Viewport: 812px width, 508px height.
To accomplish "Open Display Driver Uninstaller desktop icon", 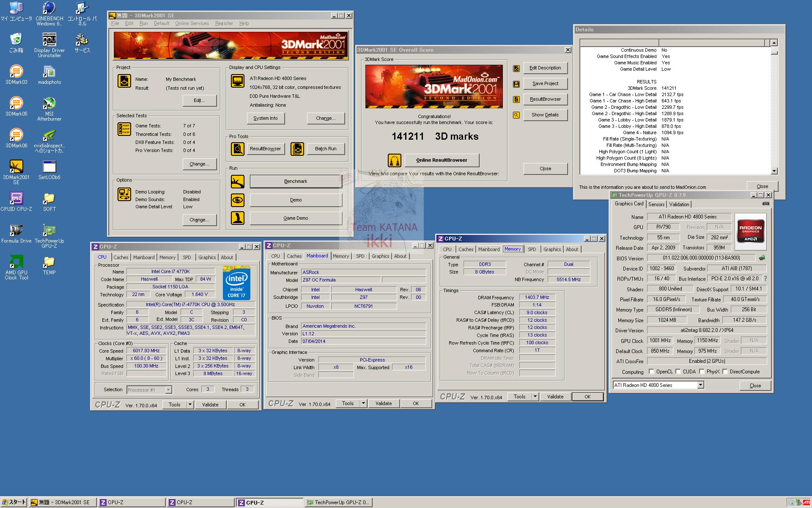I will click(49, 45).
